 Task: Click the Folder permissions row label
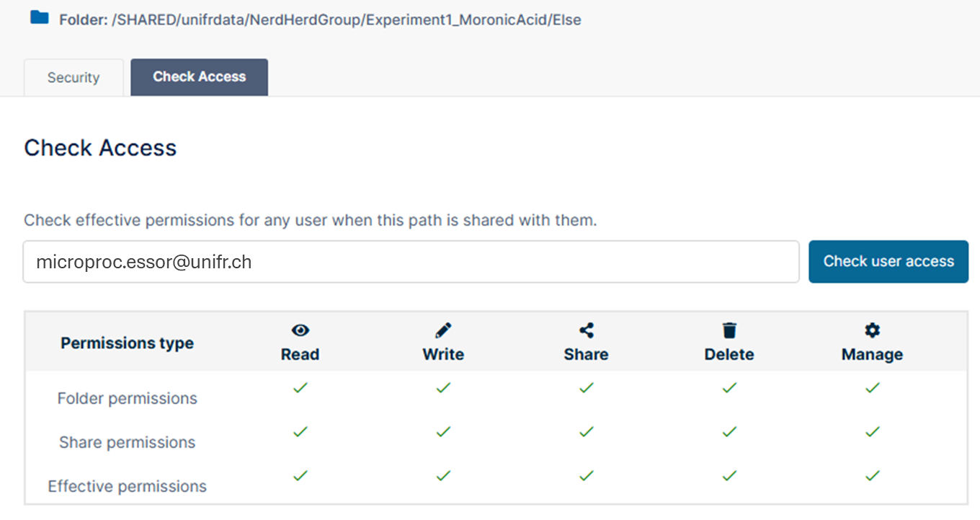128,399
